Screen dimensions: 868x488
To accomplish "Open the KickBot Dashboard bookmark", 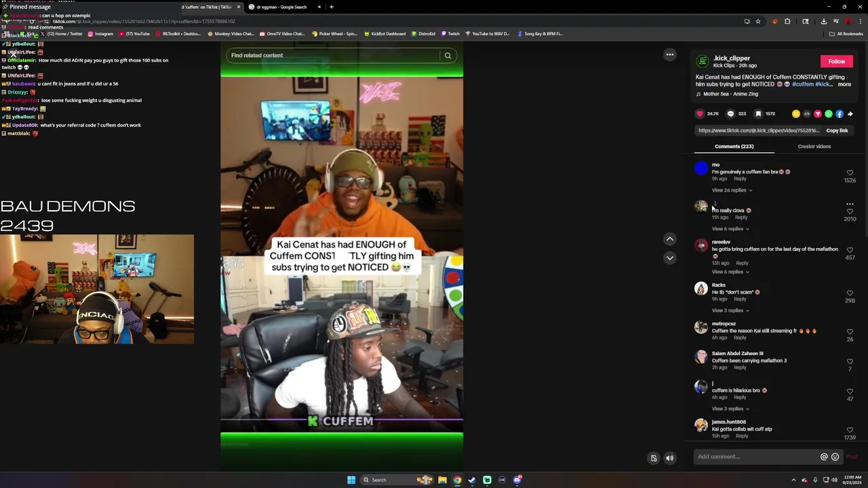I will (x=384, y=34).
